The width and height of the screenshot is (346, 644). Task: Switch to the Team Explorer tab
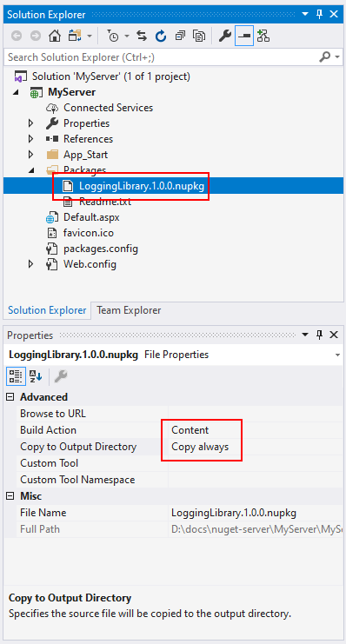129,310
